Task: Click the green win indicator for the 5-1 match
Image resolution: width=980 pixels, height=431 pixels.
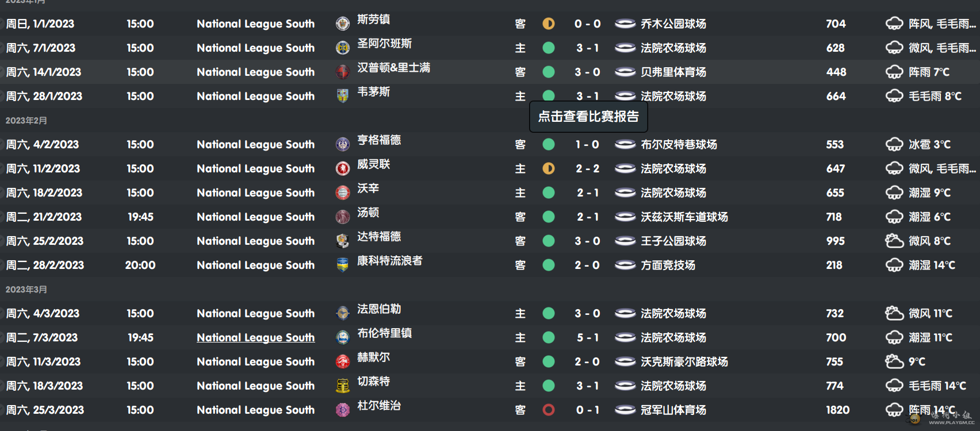Action: click(549, 337)
